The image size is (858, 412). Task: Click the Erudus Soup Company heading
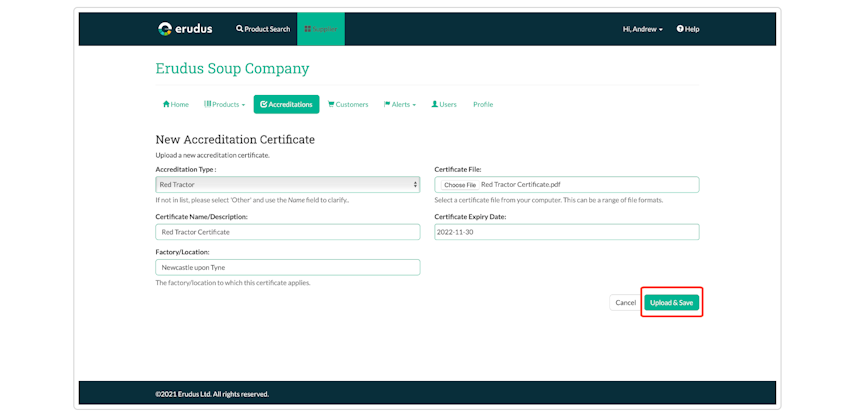[233, 68]
